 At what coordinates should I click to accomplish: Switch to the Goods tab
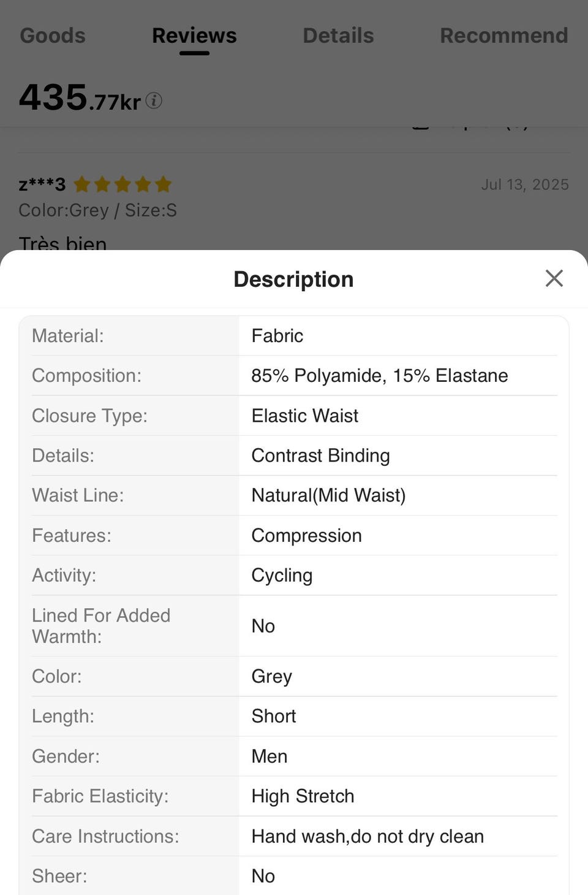pos(53,36)
